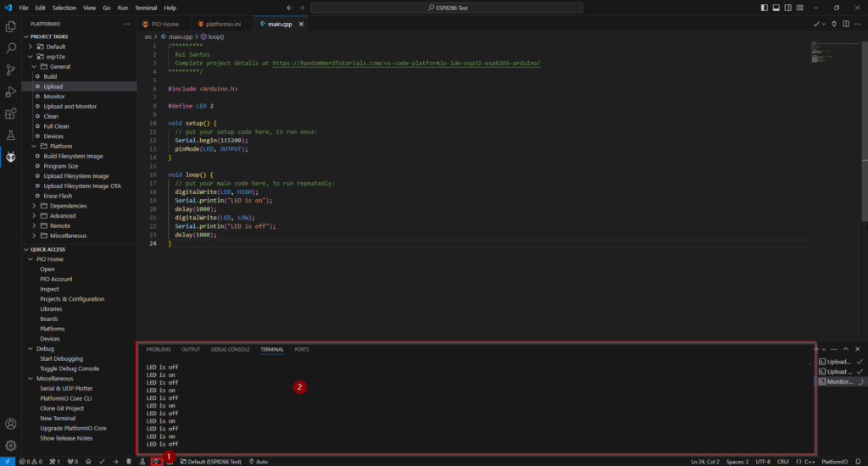Split the editor to the right
The image size is (868, 466).
[x=846, y=25]
